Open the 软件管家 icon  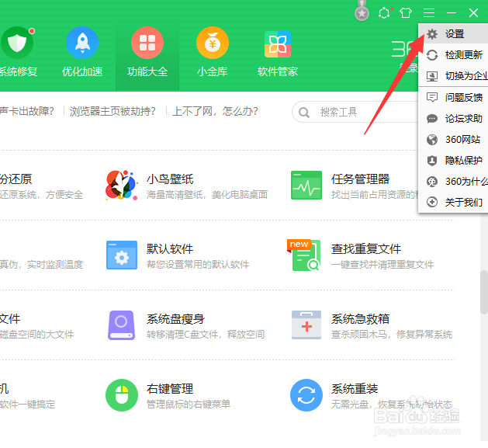pyautogui.click(x=278, y=44)
